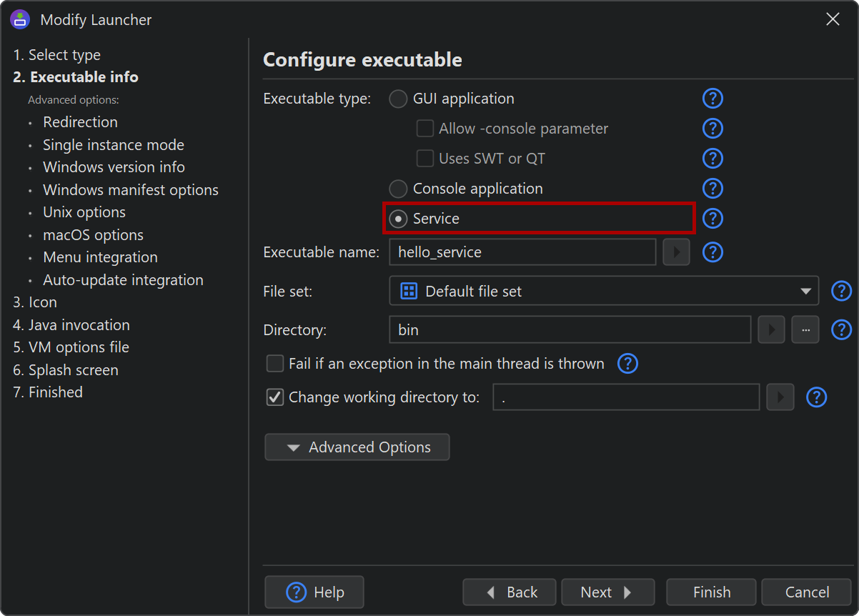
Task: Open help for Executable name field
Action: (712, 252)
